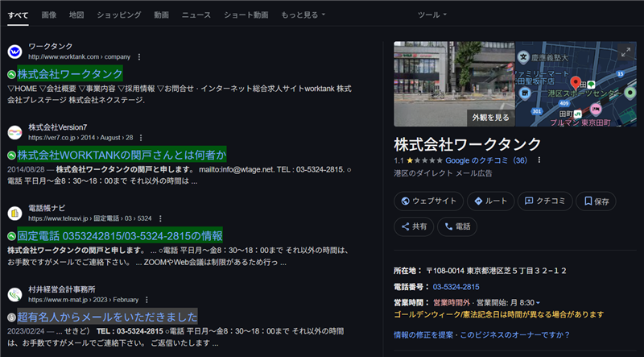Click green badge beside WORKTANKの関戸さん title

[11, 155]
